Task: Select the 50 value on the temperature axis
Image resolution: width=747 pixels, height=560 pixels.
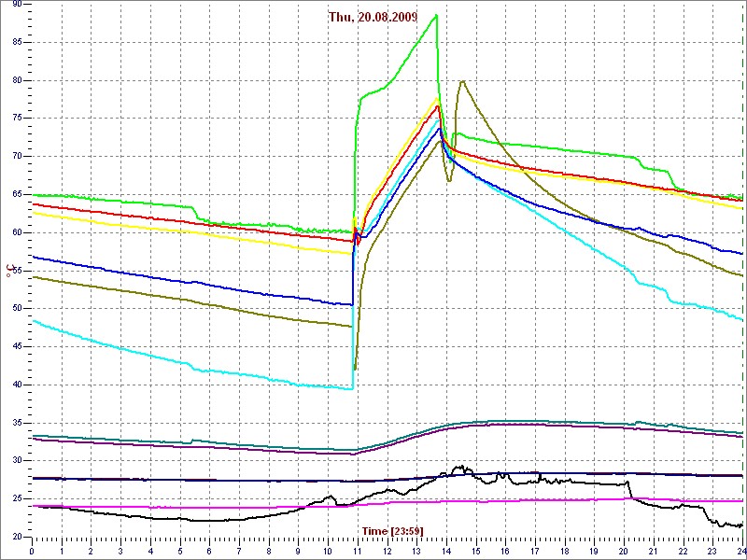Action: click(x=17, y=309)
